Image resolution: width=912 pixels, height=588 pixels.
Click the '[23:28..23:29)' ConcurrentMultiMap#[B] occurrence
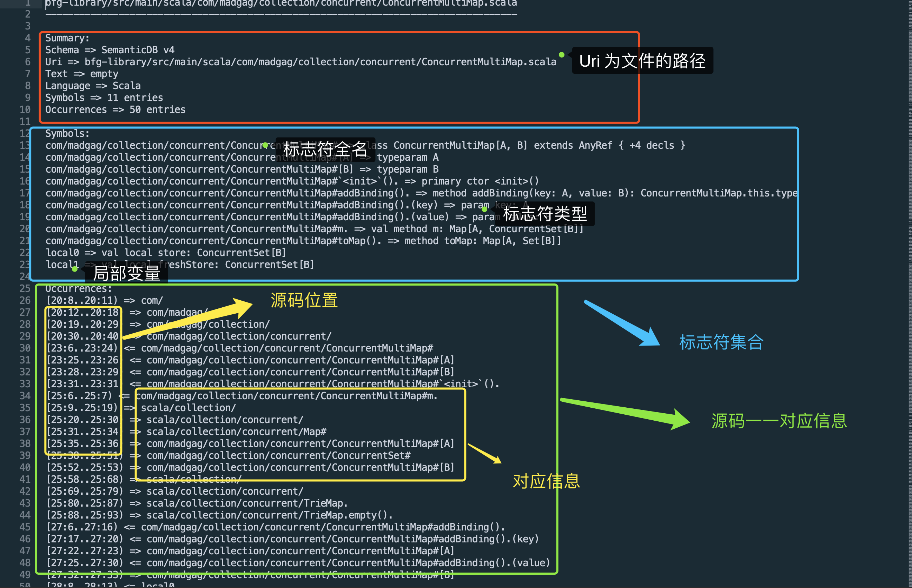pos(250,372)
